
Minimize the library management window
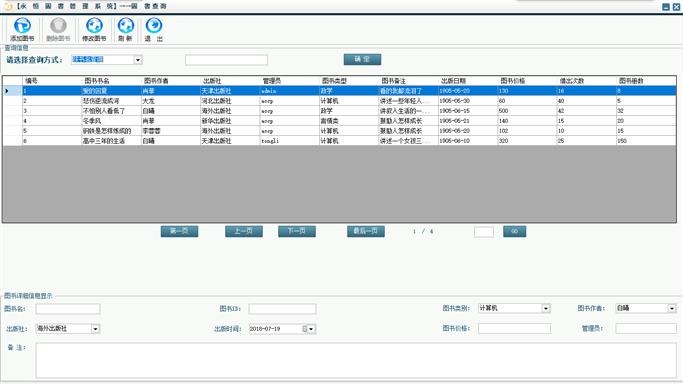[x=666, y=7]
